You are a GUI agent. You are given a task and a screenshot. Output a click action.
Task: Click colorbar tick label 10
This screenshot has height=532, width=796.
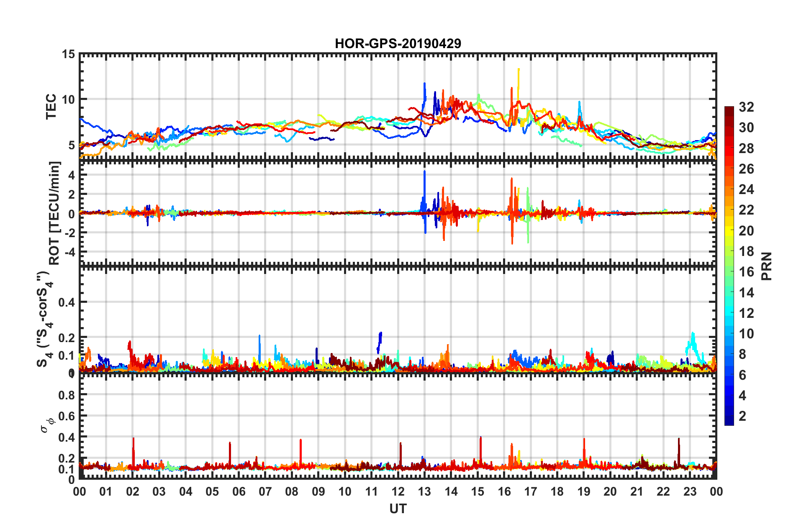[746, 333]
